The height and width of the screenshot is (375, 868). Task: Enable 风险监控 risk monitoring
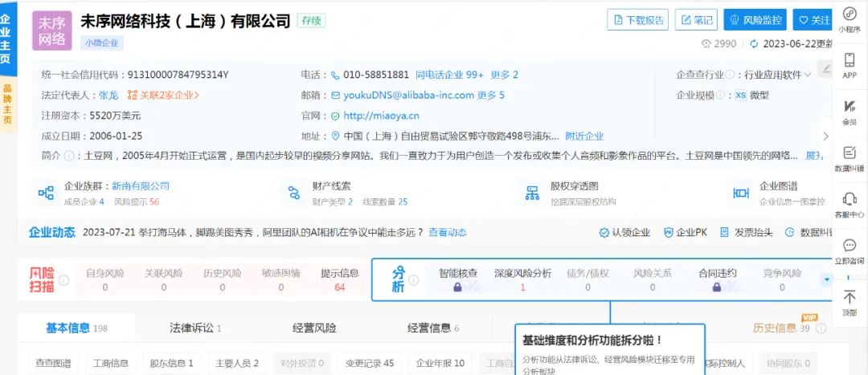click(x=755, y=20)
